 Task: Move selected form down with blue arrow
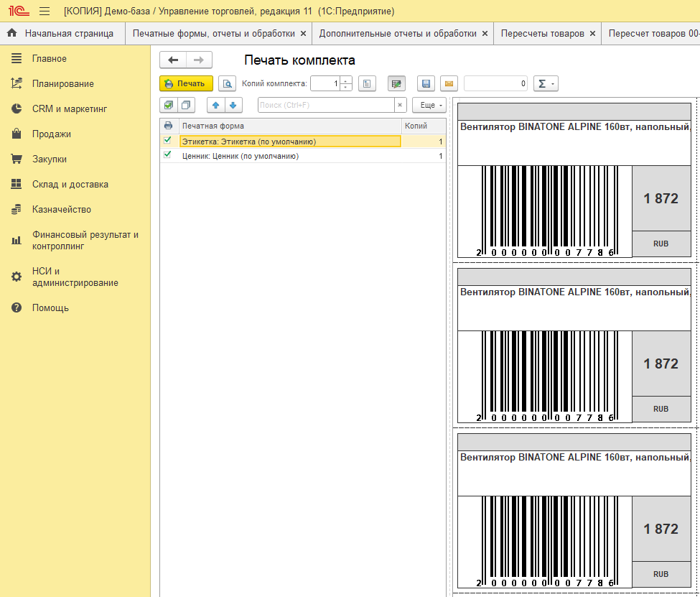[x=233, y=105]
